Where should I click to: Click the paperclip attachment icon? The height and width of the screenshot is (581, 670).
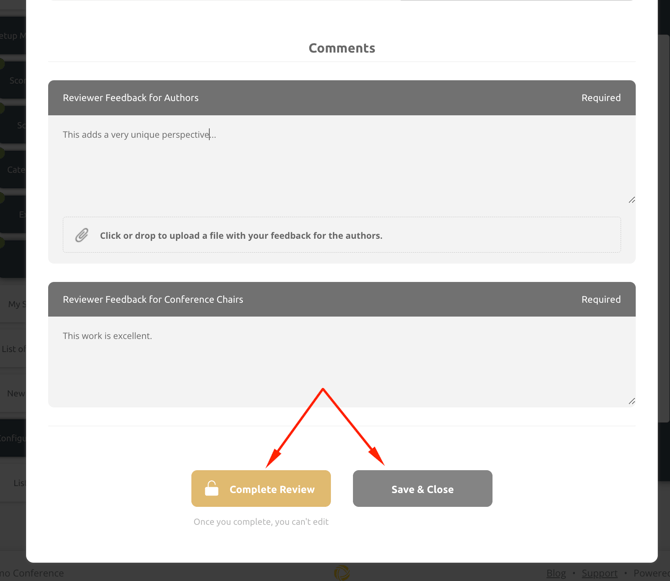click(82, 236)
